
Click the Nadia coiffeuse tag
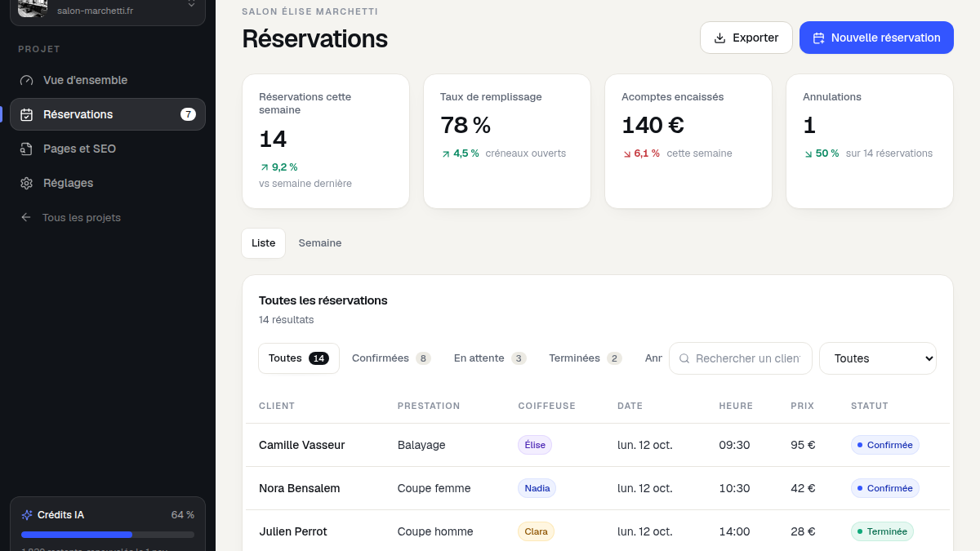(x=537, y=488)
